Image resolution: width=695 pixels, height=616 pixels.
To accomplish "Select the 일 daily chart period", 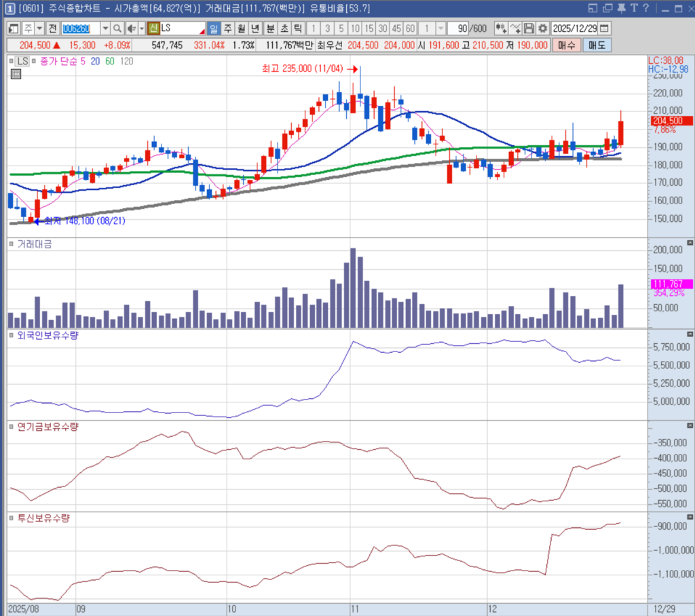I will pyautogui.click(x=213, y=28).
